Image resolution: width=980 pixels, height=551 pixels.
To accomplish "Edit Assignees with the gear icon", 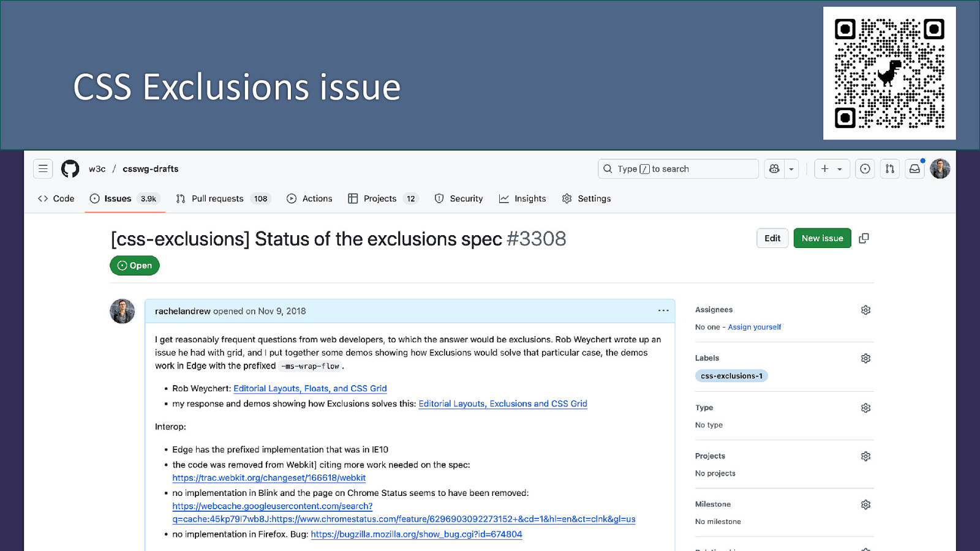I will tap(865, 310).
